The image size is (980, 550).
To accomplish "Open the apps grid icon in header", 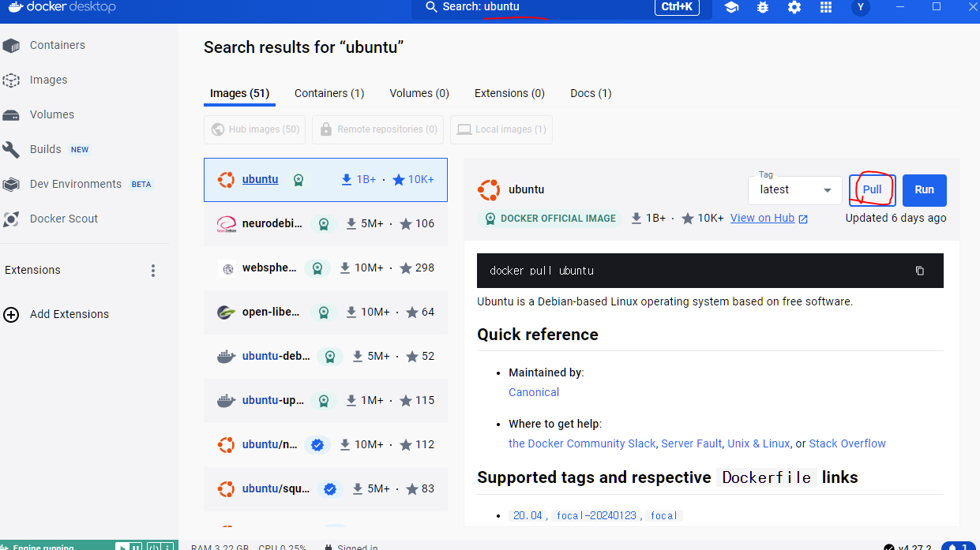I will tap(826, 7).
